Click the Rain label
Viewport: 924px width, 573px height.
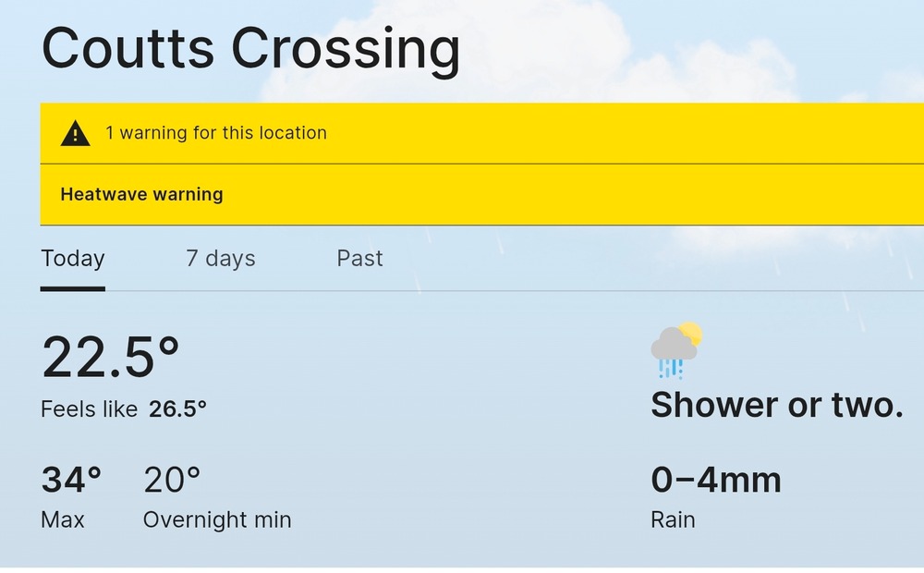pos(673,519)
